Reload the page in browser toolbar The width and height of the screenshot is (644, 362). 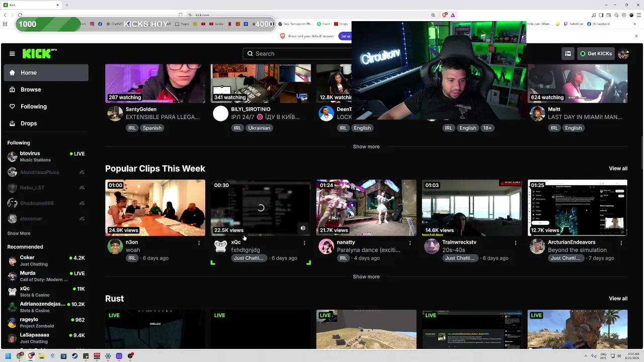coord(20,15)
